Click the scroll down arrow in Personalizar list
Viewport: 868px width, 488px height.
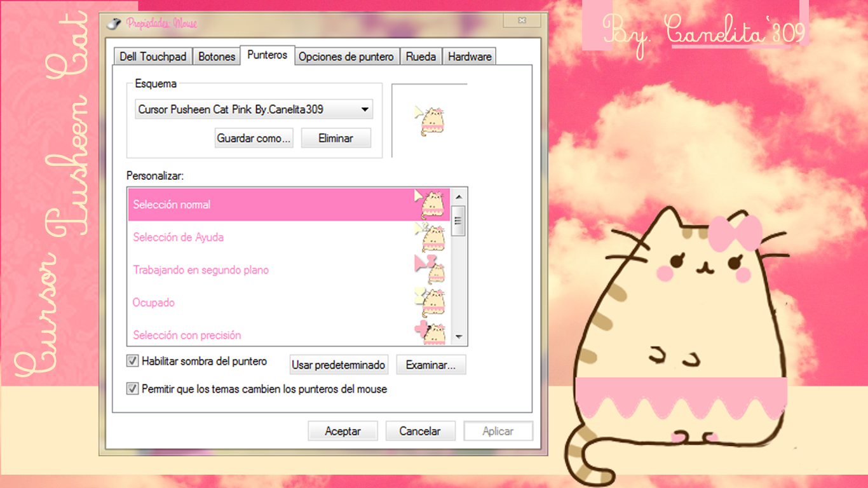(x=458, y=337)
